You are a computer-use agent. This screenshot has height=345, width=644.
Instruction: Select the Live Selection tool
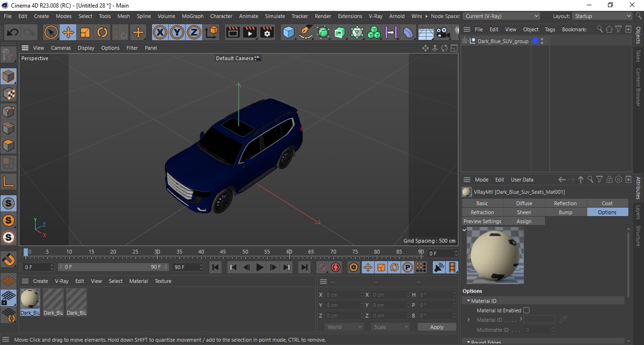pos(51,32)
